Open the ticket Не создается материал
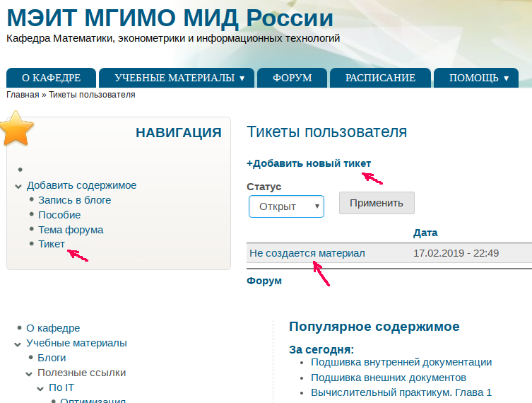This screenshot has height=403, width=532. pyautogui.click(x=307, y=253)
